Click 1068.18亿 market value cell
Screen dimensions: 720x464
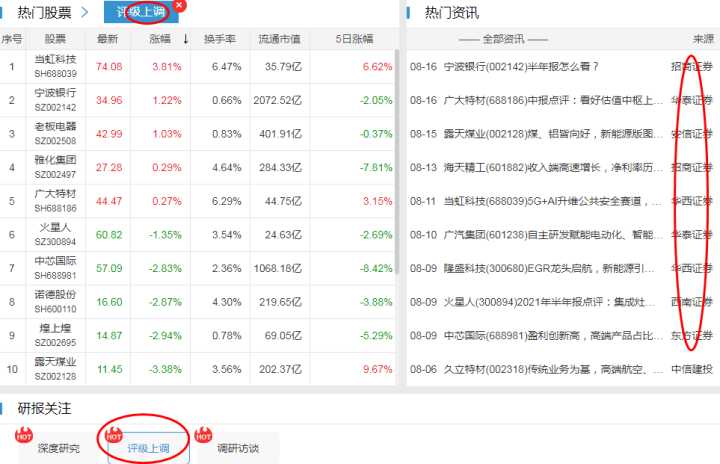click(277, 268)
